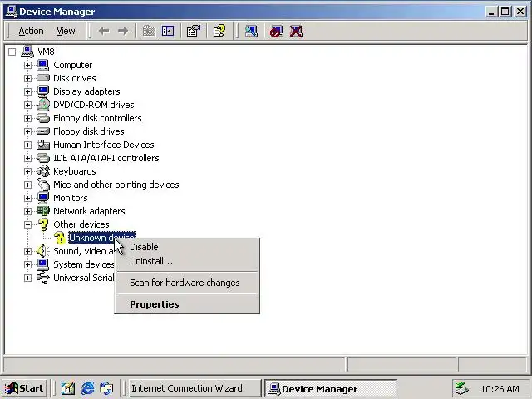Screen dimensions: 532x399
Task: Click the VM8 computer icon
Action: [27, 52]
